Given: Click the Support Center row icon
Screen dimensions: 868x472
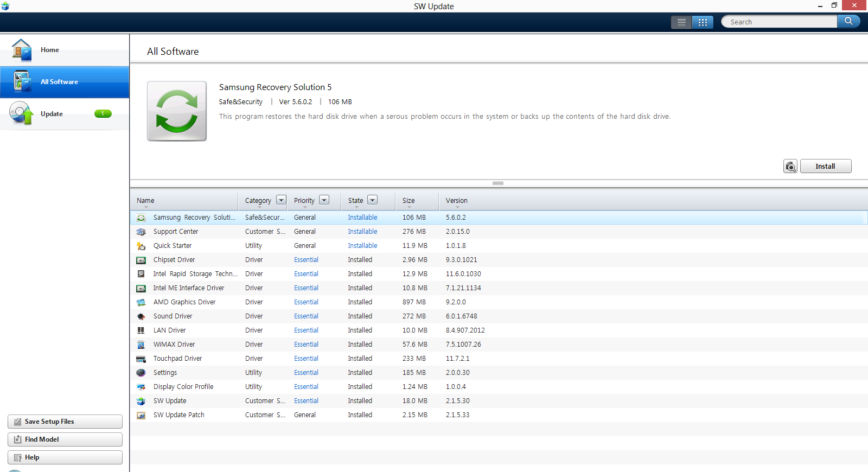Looking at the screenshot, I should pyautogui.click(x=141, y=232).
